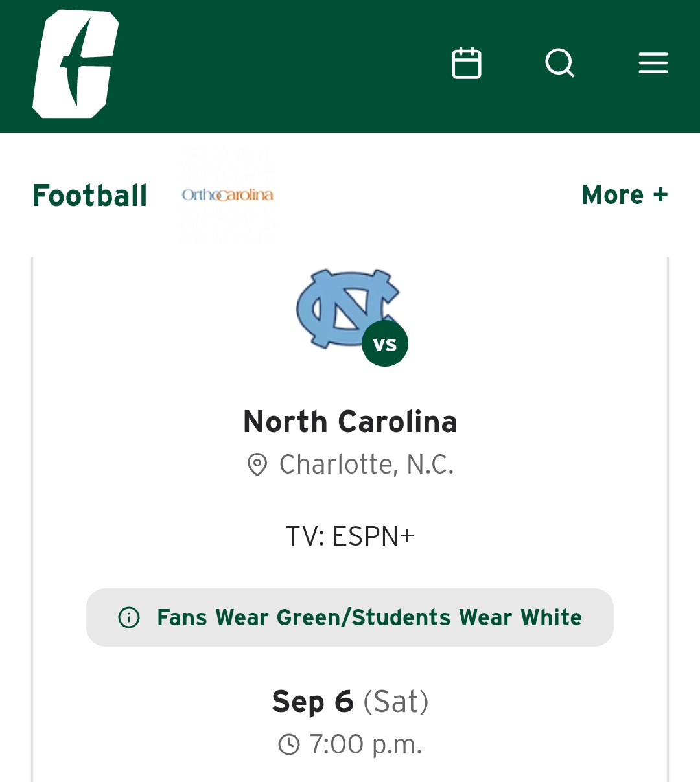
Task: Click the location pin icon
Action: [257, 465]
